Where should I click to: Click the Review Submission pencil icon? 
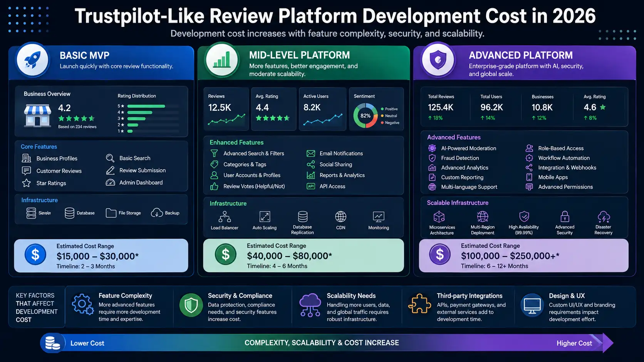tap(110, 170)
